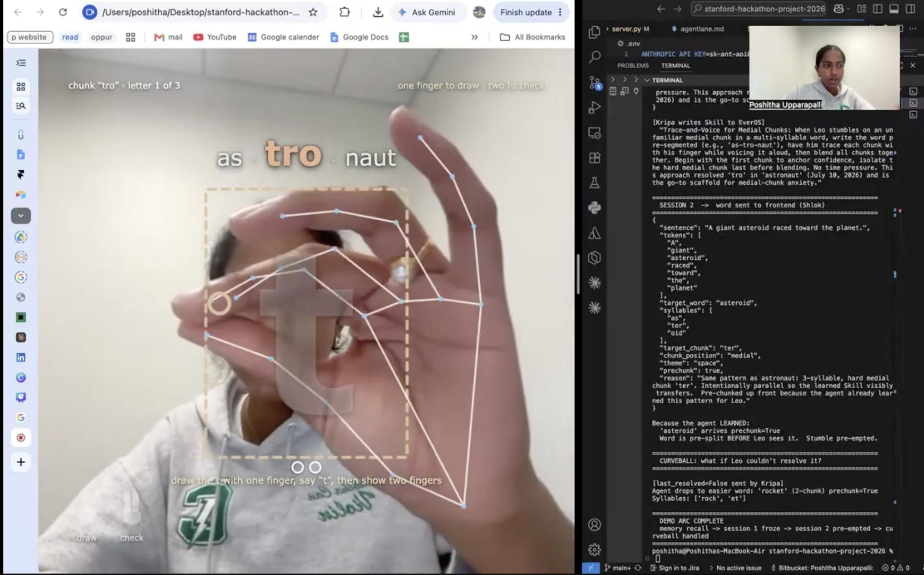Click the "read" bookmark
Screen dimensions: 924x575
tap(70, 37)
